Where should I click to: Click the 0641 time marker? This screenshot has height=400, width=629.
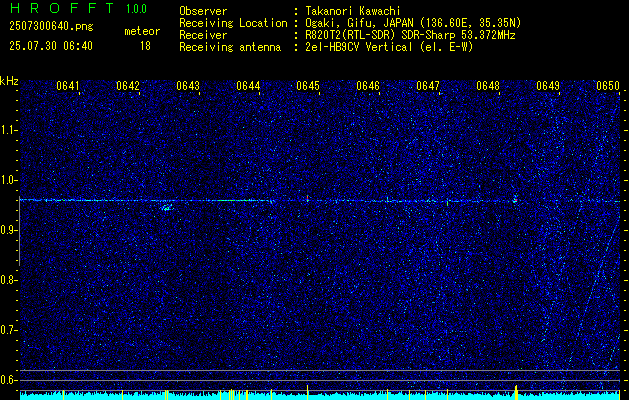click(x=68, y=86)
